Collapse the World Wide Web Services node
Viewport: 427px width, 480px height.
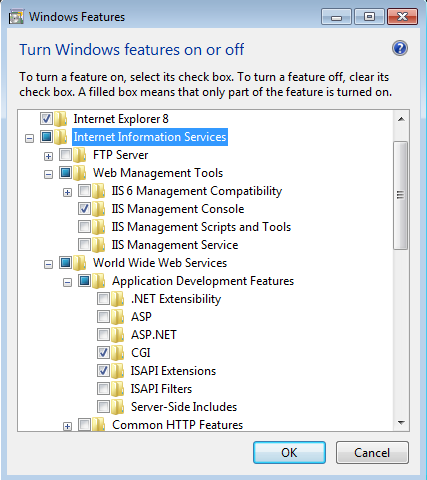point(48,264)
